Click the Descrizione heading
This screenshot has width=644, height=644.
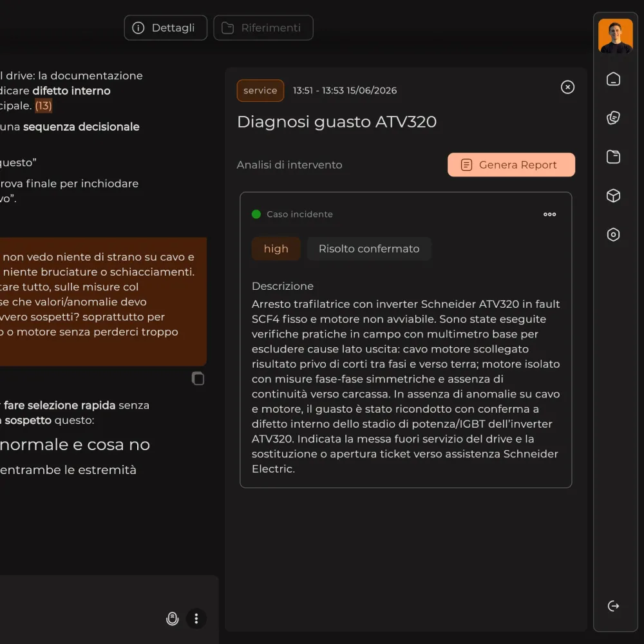(283, 286)
